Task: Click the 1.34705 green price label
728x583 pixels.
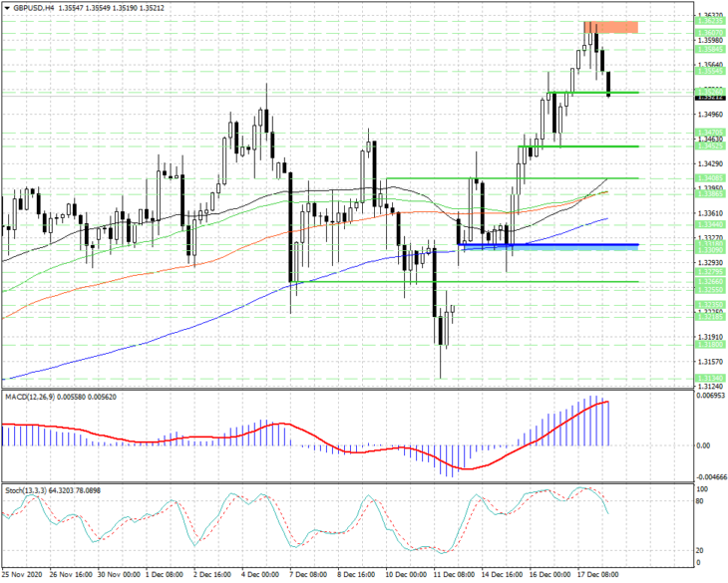Action: coord(710,133)
